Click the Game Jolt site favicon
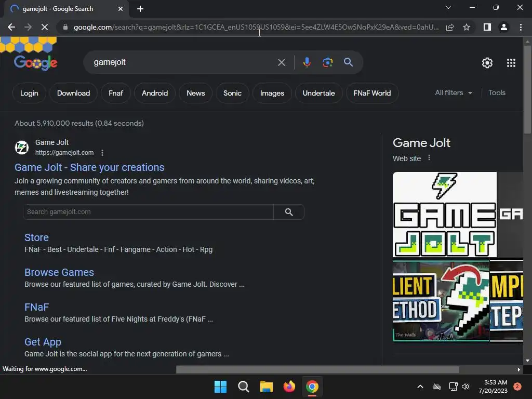Viewport: 532px width, 399px height. tap(22, 148)
